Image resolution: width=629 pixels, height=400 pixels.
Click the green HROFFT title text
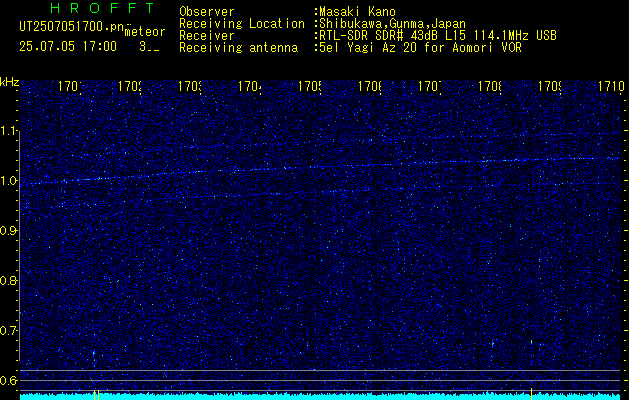[103, 8]
